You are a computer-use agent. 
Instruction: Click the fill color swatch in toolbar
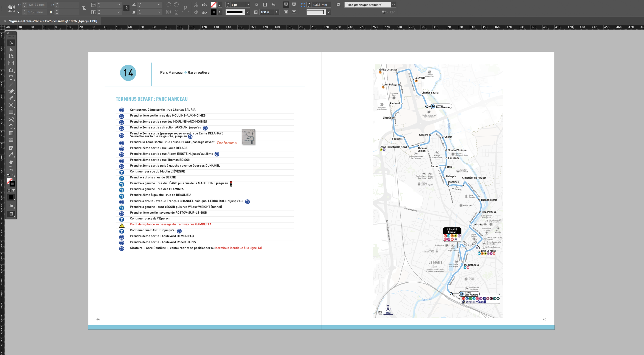pyautogui.click(x=214, y=5)
